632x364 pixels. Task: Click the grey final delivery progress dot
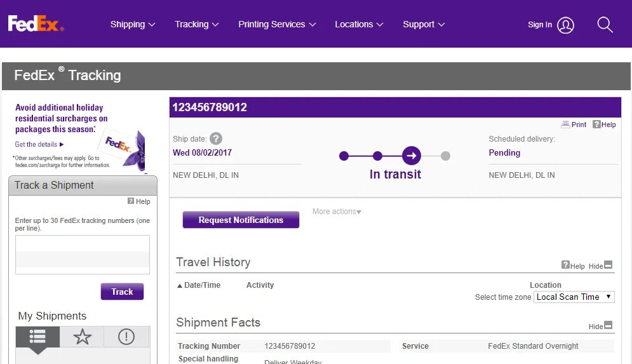[x=445, y=156]
